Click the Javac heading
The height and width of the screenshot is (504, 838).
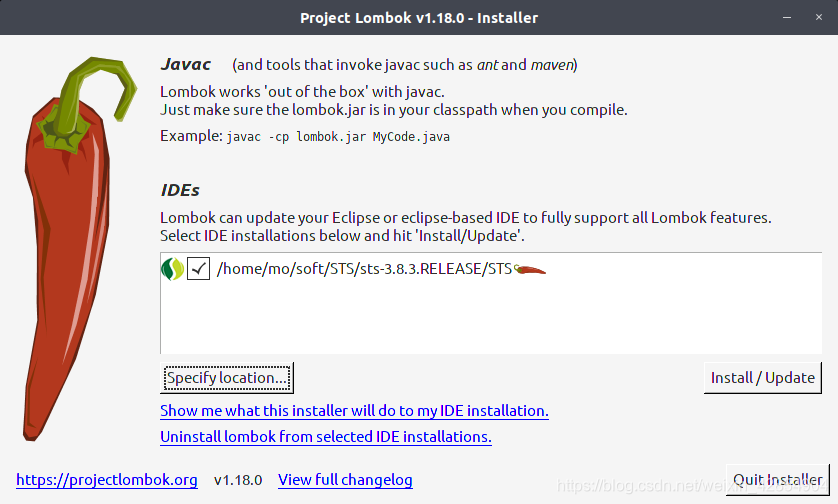[x=185, y=64]
